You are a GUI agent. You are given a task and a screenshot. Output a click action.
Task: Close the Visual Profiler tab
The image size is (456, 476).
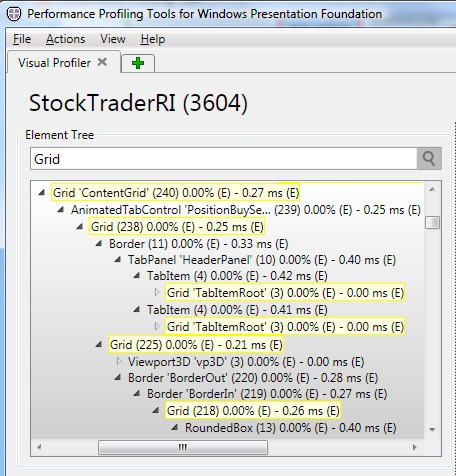(102, 62)
